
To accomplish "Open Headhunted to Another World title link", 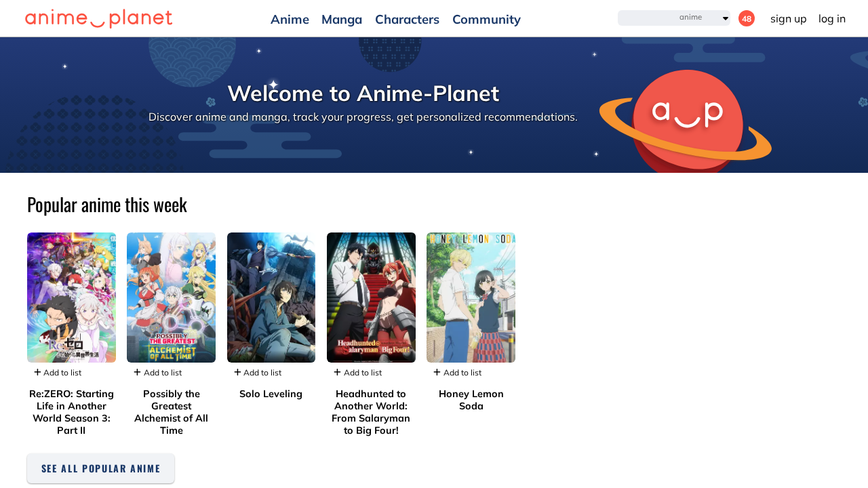I will click(x=371, y=412).
